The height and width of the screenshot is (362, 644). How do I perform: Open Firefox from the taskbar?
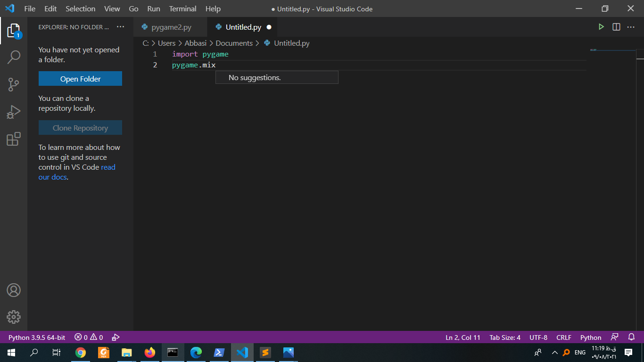[150, 353]
